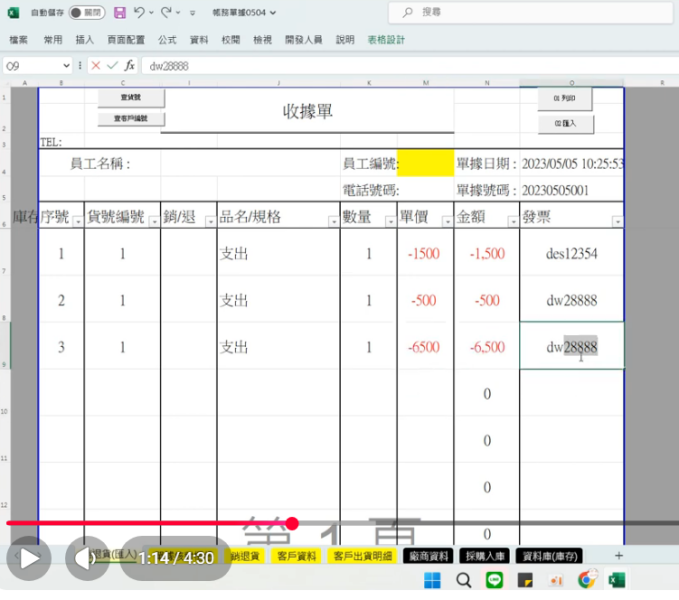Open the Windows Start menu
Viewport: 679px width, 600px height.
pos(432,580)
